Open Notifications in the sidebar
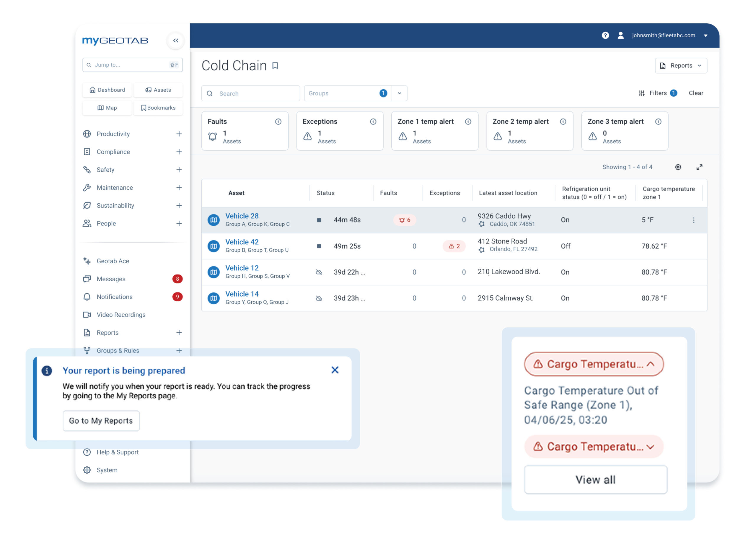The image size is (756, 538). 115,297
